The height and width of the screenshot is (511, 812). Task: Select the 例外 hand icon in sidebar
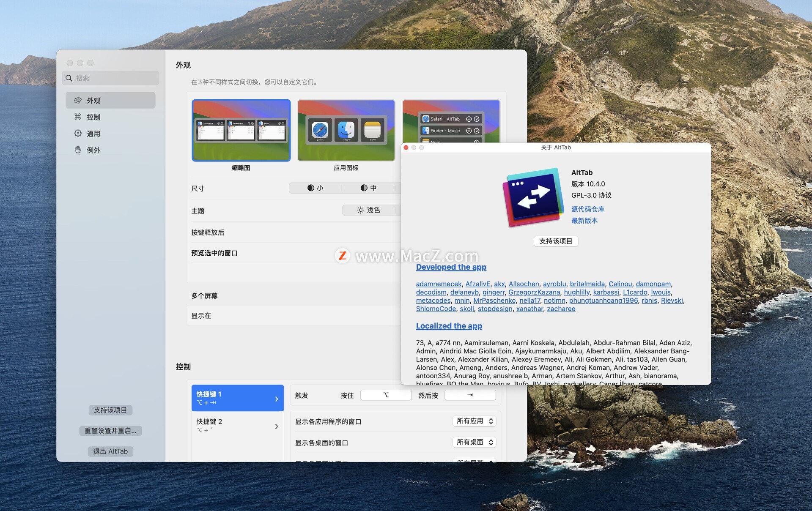[x=78, y=150]
